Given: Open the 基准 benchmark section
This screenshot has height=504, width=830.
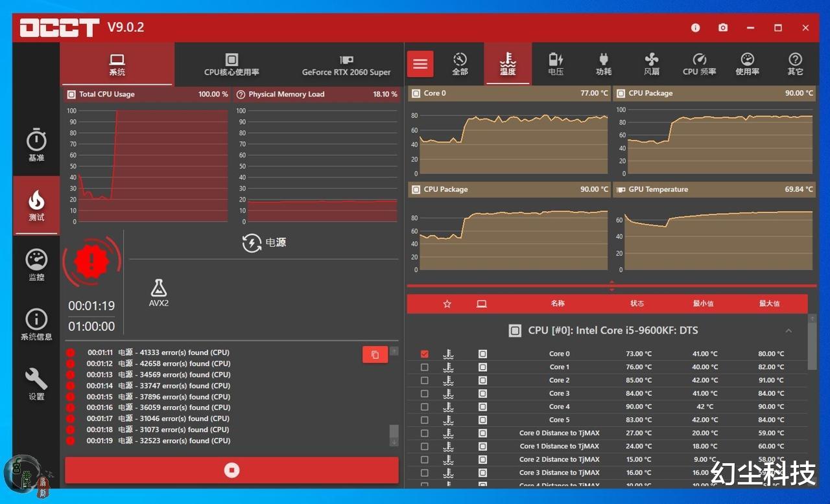Looking at the screenshot, I should tap(36, 145).
